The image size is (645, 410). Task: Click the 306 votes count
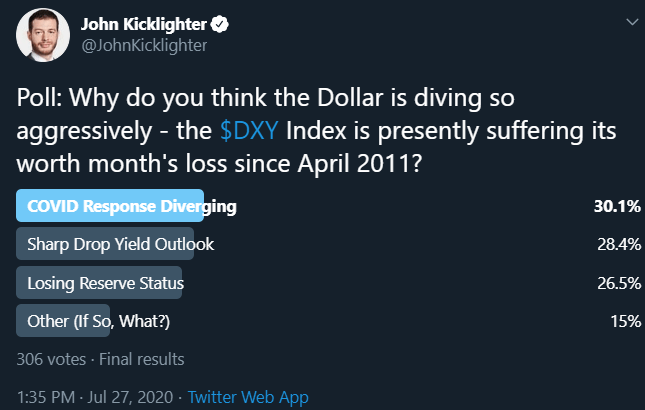pos(51,359)
